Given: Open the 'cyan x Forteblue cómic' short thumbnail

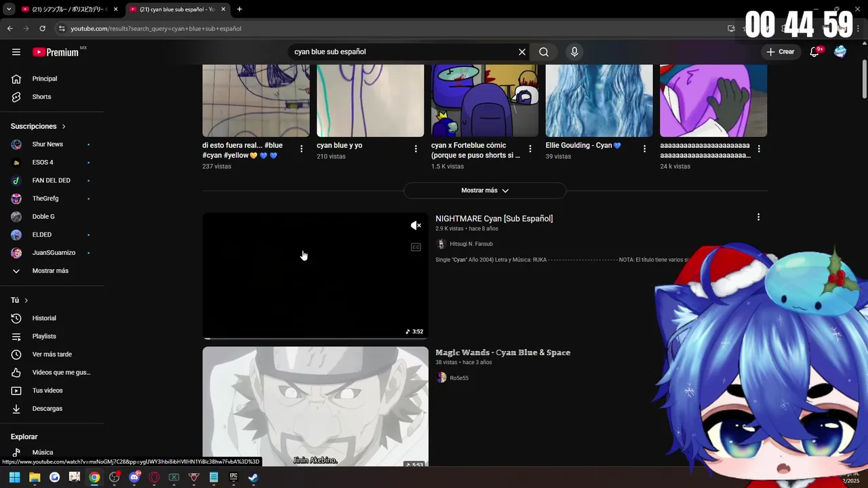Looking at the screenshot, I should (x=485, y=101).
